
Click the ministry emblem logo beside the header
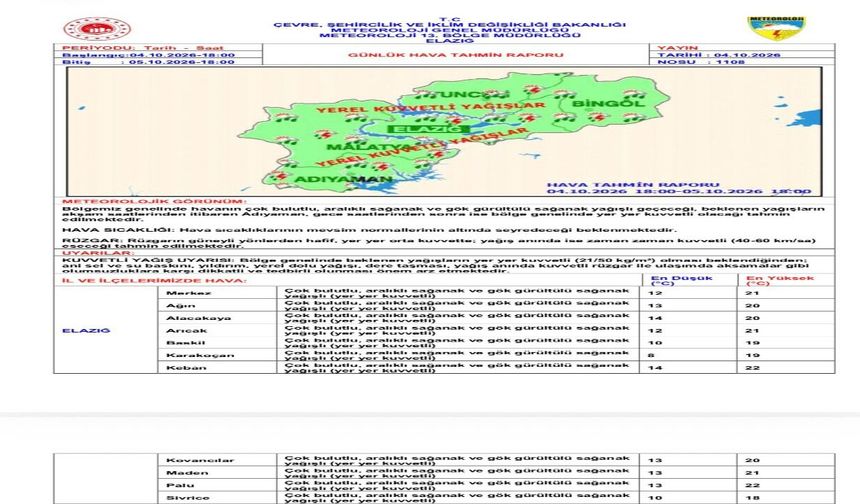(x=97, y=29)
